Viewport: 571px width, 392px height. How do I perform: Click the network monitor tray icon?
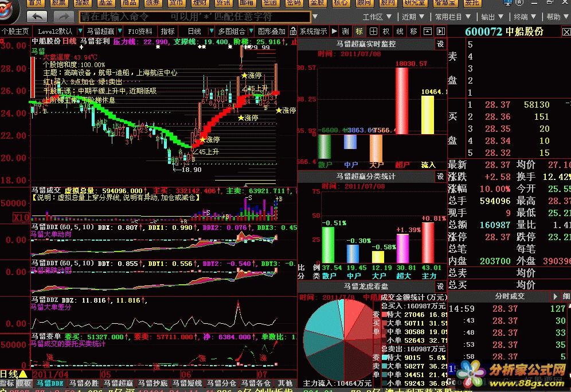(x=507, y=3)
